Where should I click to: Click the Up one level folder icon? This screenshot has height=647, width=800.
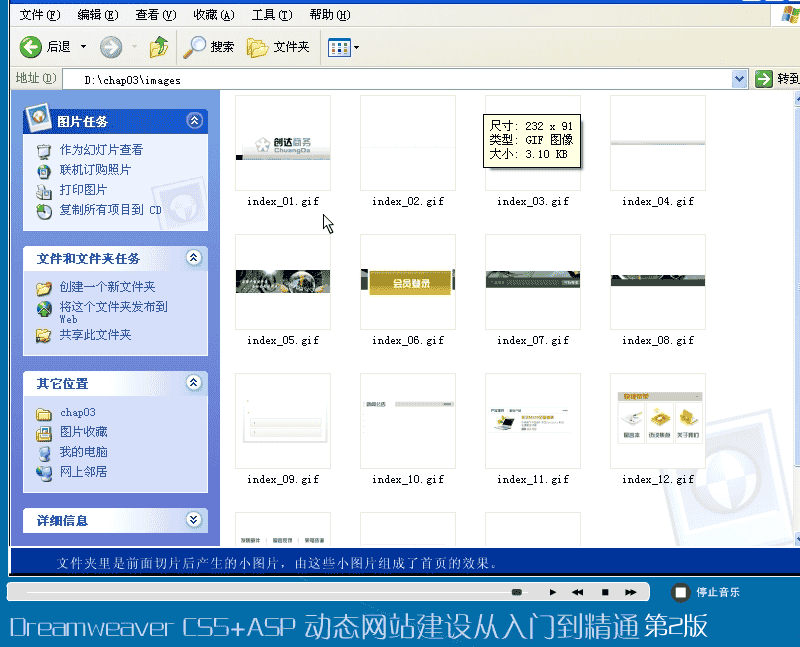coord(158,47)
